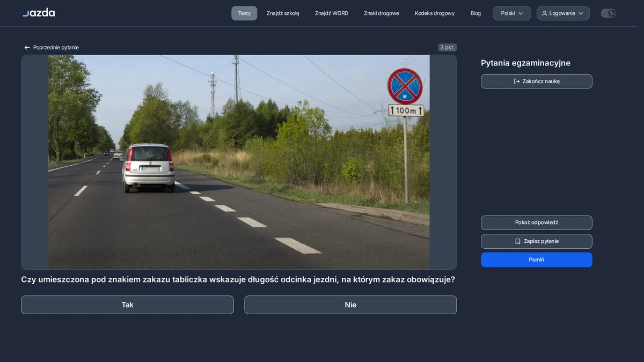644x362 pixels.
Task: Navigate to Znaki drogowe
Action: tap(382, 13)
